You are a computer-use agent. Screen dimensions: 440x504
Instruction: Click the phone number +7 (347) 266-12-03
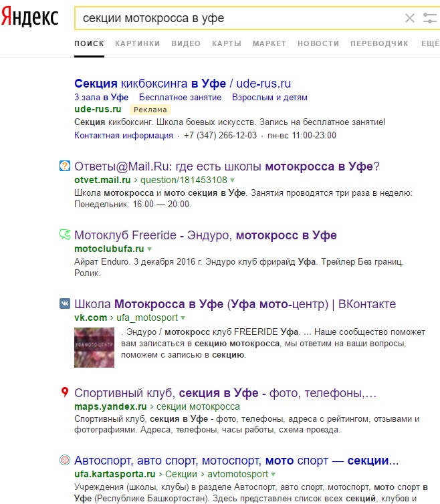[220, 135]
